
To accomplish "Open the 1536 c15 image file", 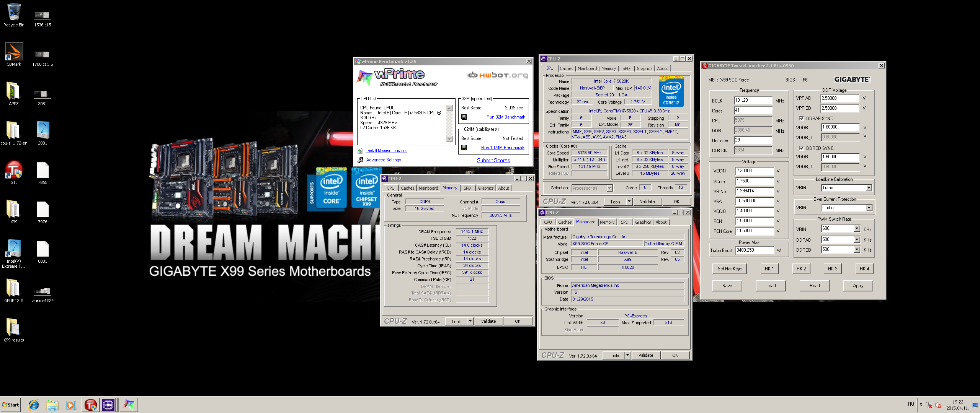I will click(x=42, y=19).
